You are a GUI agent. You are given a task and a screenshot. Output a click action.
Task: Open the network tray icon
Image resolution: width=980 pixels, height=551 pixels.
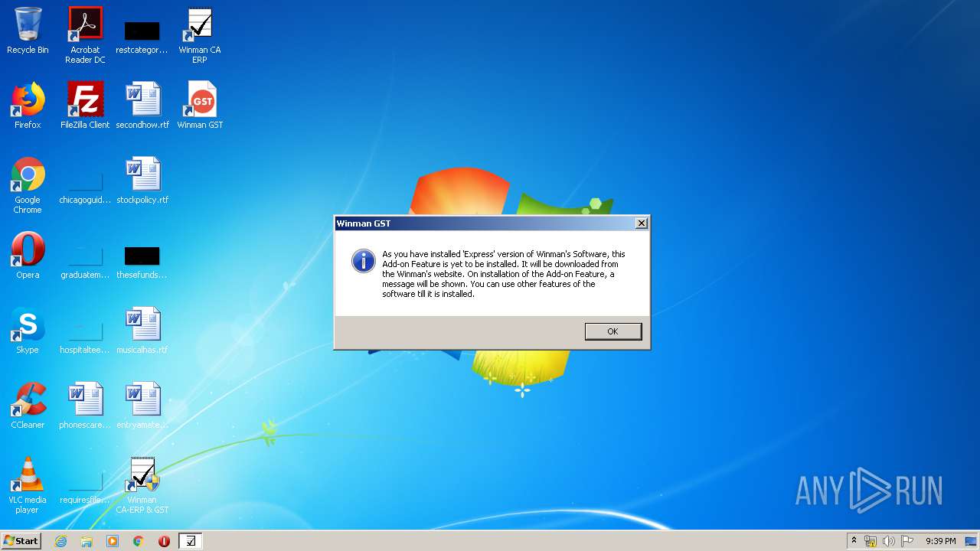[x=871, y=541]
